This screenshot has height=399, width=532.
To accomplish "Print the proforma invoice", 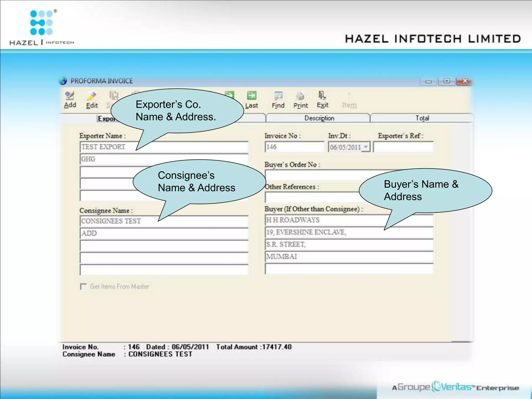I will [301, 100].
